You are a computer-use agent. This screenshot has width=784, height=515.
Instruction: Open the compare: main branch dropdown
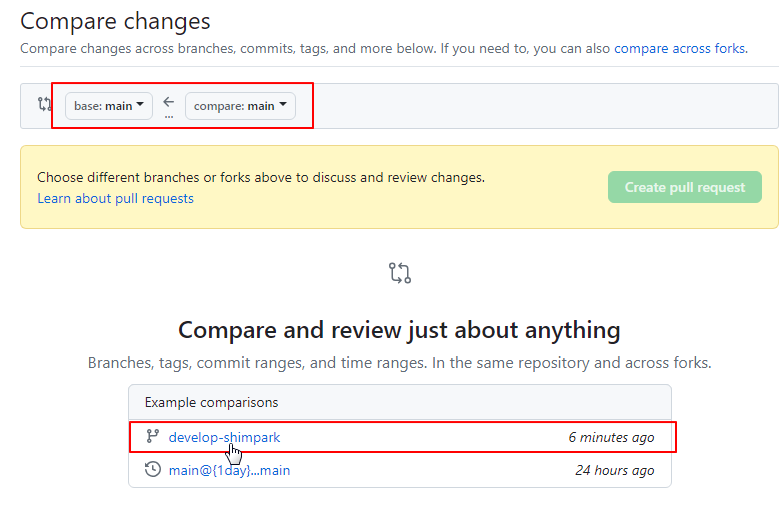[x=240, y=106]
